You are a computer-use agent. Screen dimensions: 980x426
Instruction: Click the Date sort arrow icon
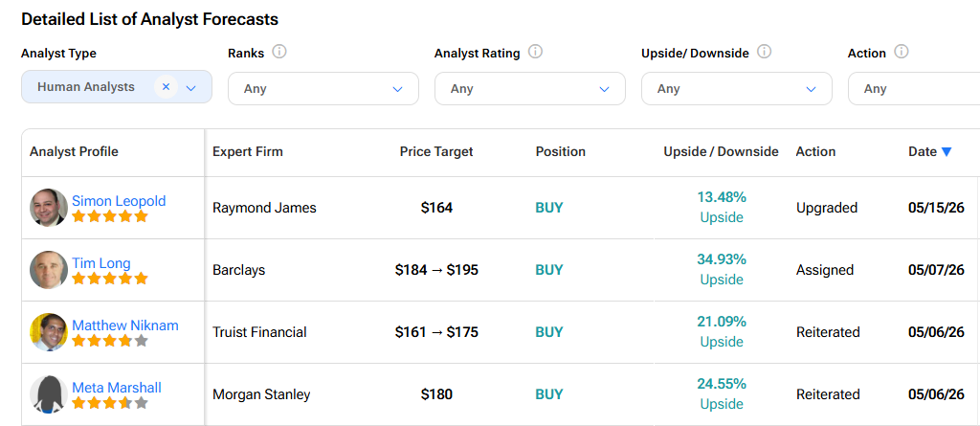tap(947, 152)
